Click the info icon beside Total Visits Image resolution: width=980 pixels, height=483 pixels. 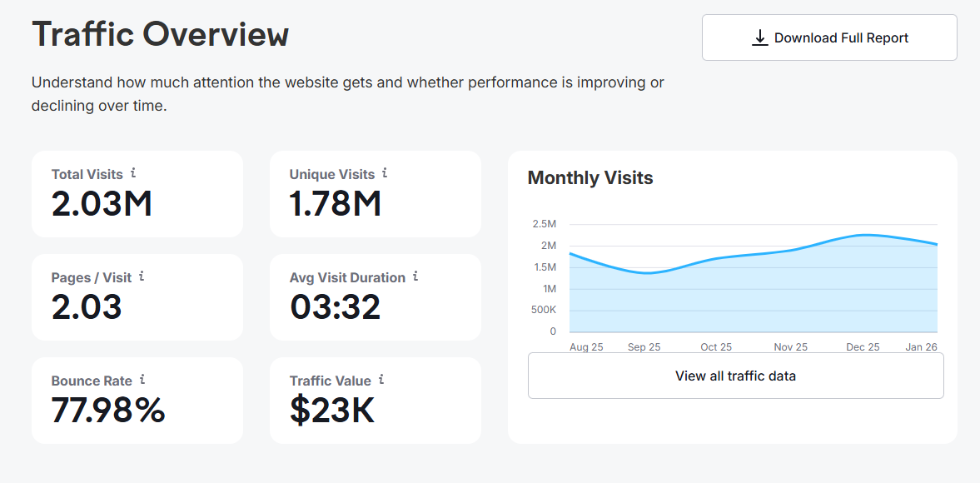pos(133,173)
